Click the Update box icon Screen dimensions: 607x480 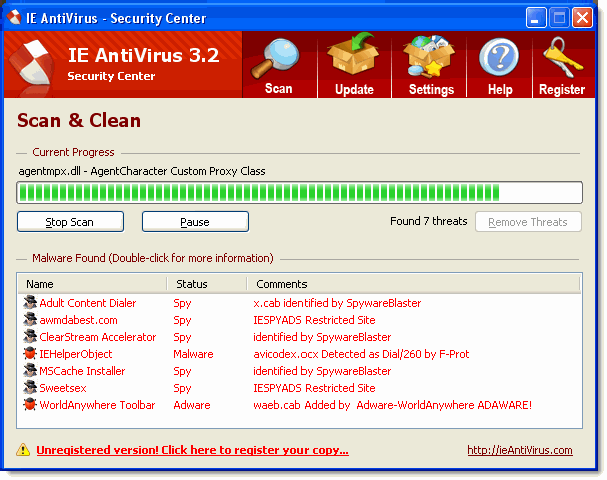tap(353, 54)
